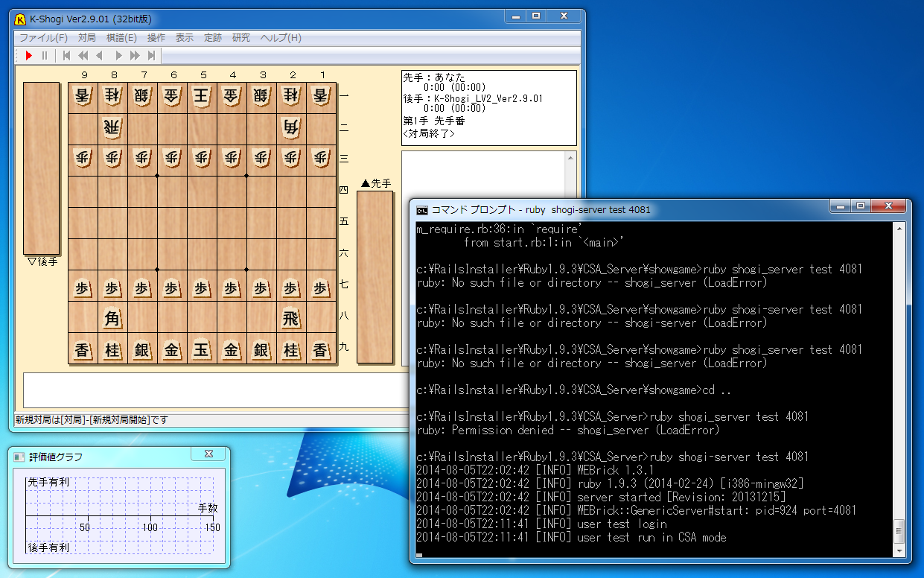Step forward one move in the record
The height and width of the screenshot is (578, 924).
118,55
